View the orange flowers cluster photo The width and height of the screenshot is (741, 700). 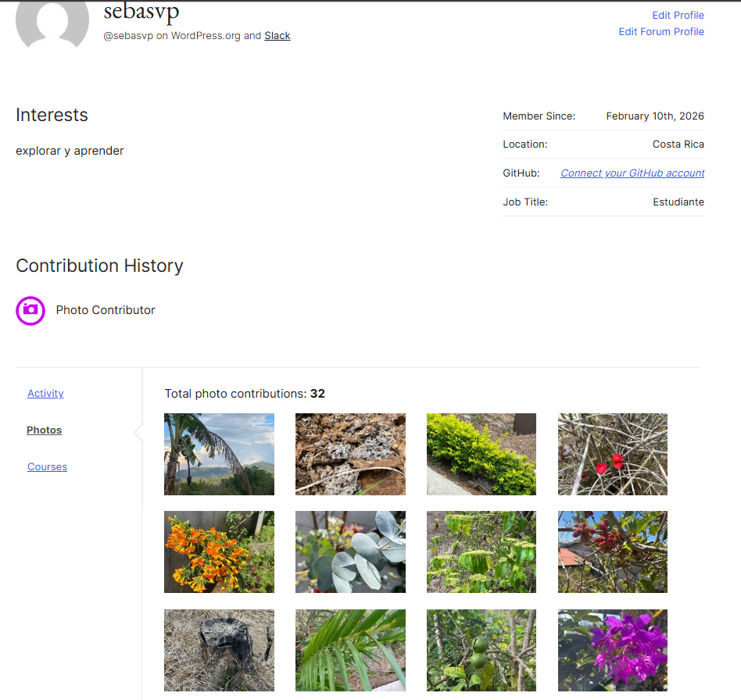click(219, 552)
